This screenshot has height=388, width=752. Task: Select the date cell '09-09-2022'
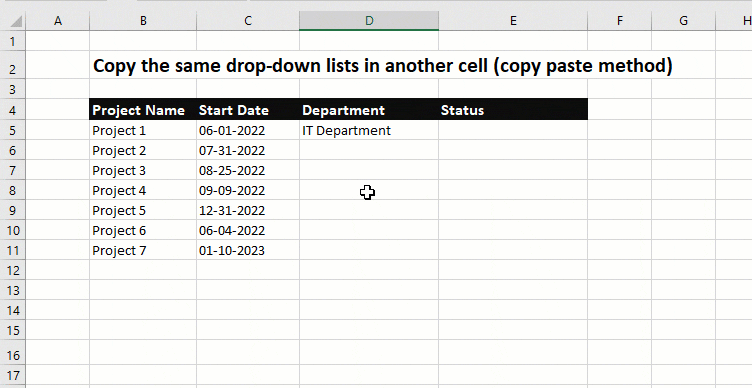pos(248,190)
